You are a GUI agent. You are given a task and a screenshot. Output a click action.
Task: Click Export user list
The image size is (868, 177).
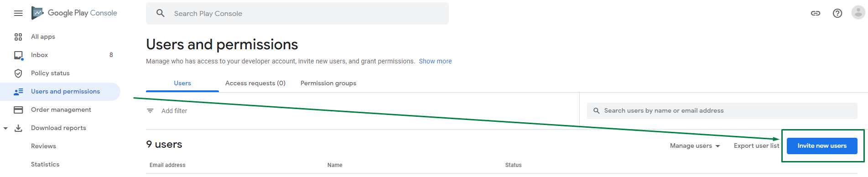(756, 146)
